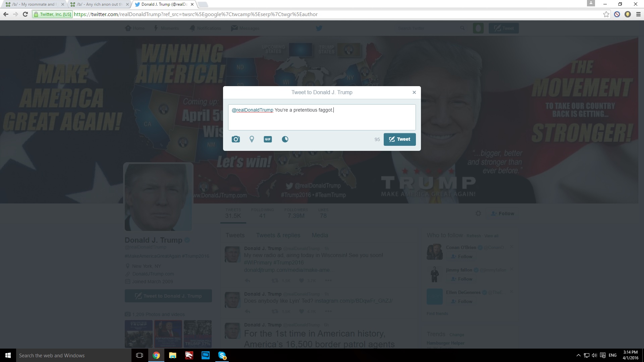Click the browser forward arrow
This screenshot has width=644, height=362.
pyautogui.click(x=15, y=14)
